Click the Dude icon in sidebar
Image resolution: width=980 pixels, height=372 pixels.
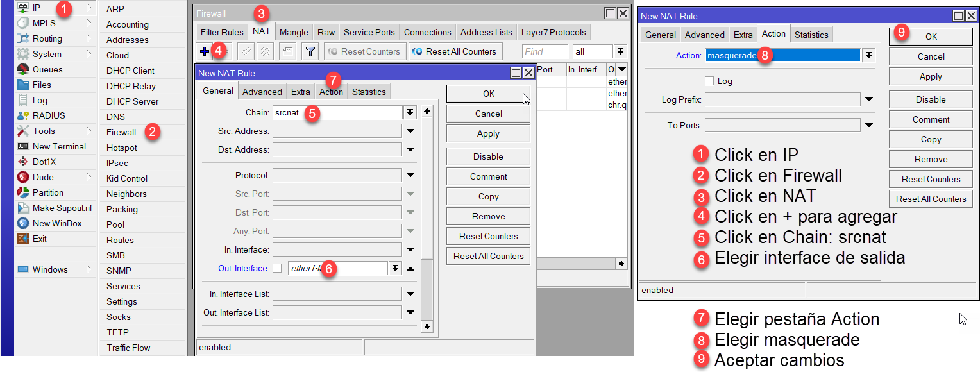pos(23,177)
